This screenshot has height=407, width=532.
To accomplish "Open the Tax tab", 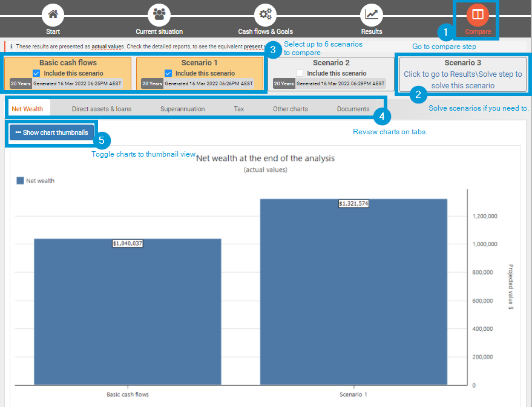I will coord(238,109).
